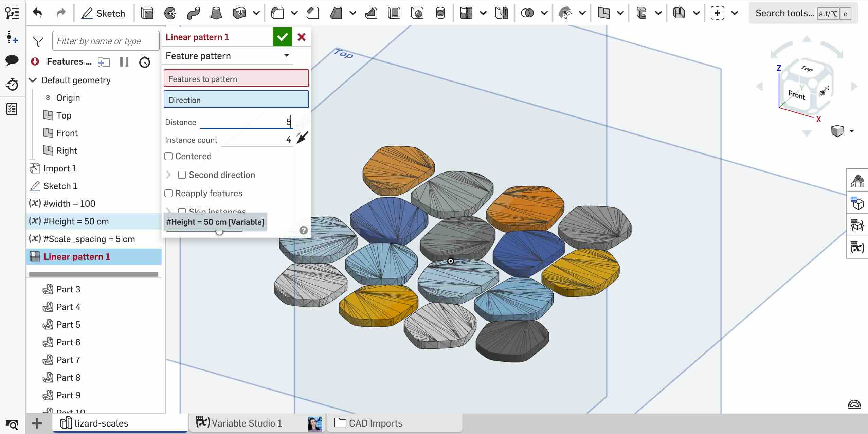Open Boolean tools dropdown arrow
Screen dimensions: 868x434
[x=544, y=13]
